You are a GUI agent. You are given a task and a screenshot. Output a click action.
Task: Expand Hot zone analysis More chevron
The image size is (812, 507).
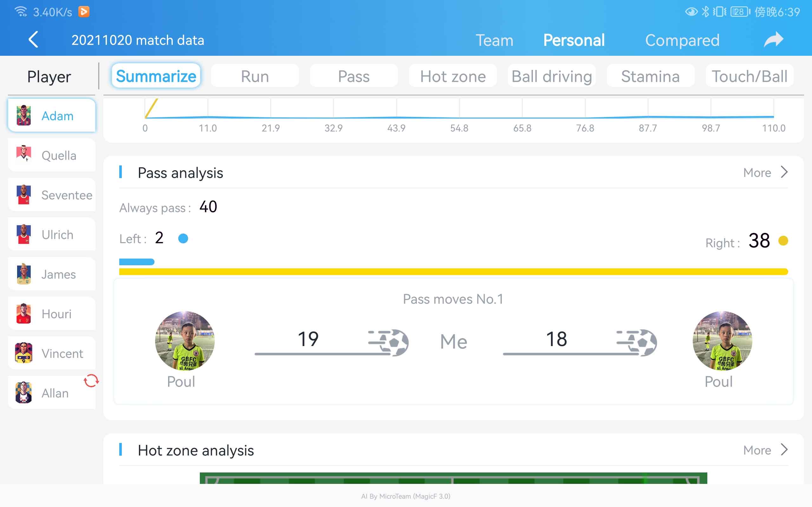click(784, 450)
